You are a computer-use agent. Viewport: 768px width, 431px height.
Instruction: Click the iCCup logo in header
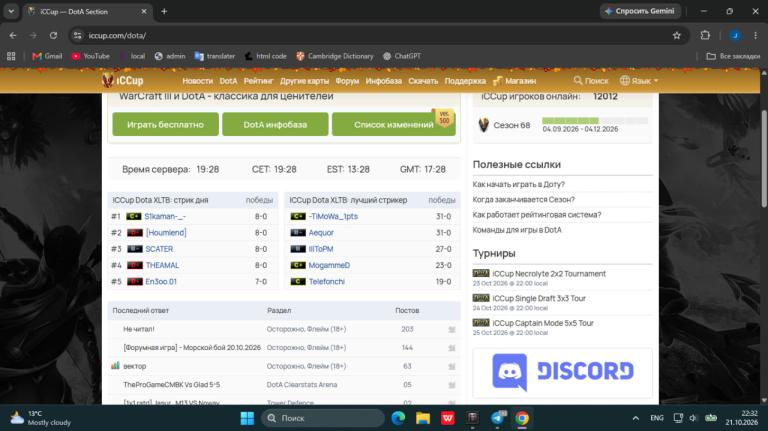pyautogui.click(x=122, y=80)
